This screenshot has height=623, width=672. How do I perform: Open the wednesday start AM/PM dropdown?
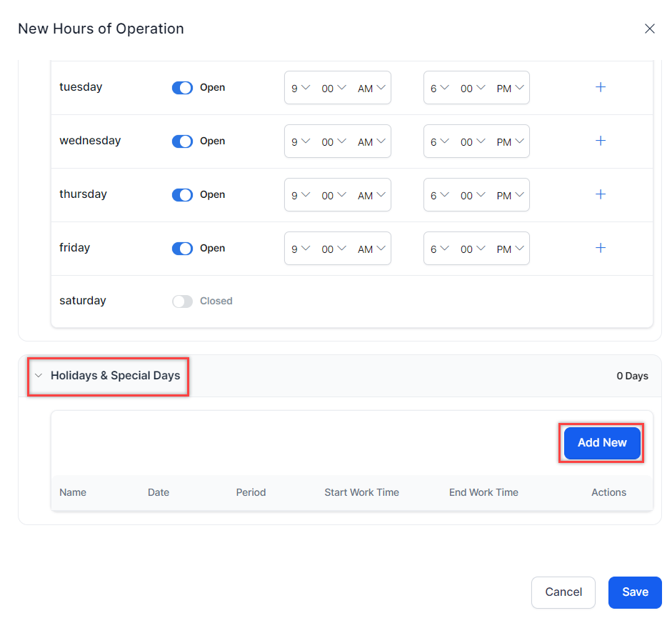[x=371, y=141]
